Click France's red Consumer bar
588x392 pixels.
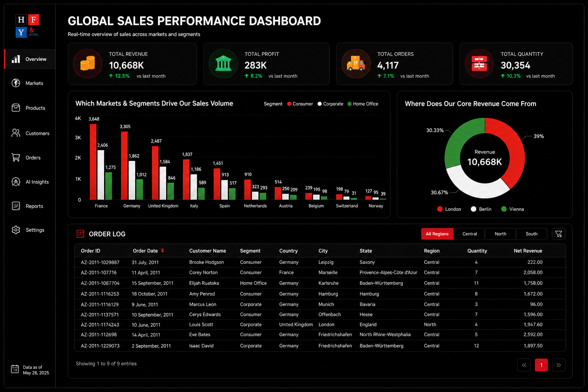pyautogui.click(x=93, y=162)
